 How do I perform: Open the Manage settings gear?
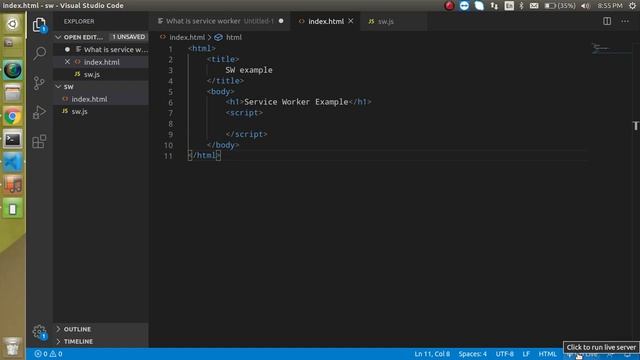[39, 332]
